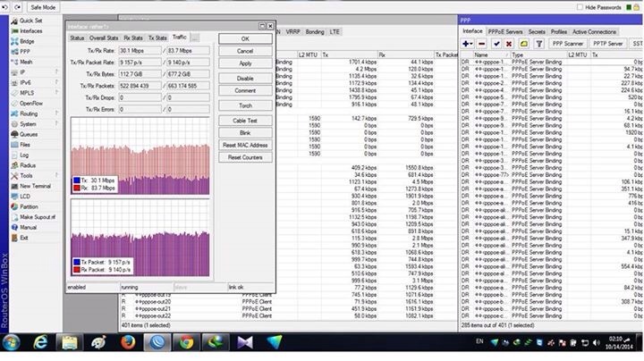
Task: Open Queues from the sidebar
Action: (25, 134)
